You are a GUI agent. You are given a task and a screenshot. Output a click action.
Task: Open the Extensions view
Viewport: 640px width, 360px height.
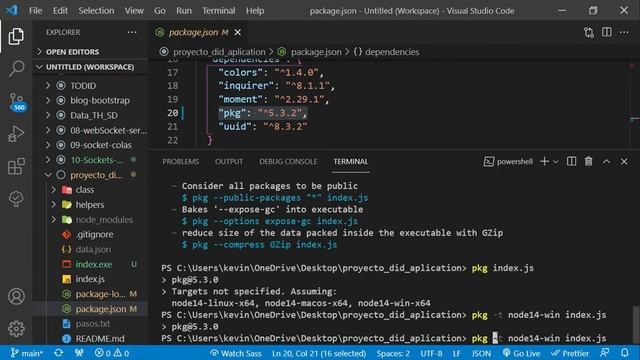coord(16,167)
